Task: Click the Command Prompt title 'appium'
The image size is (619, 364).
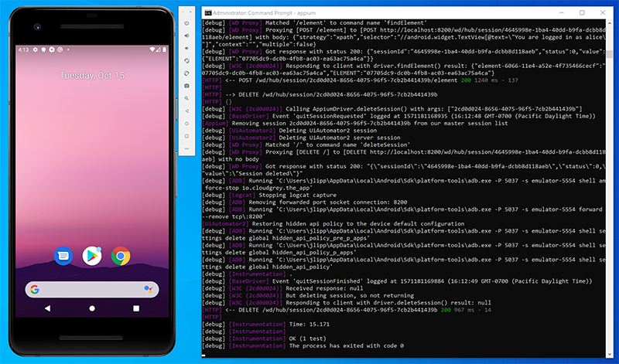Action: click(x=306, y=13)
